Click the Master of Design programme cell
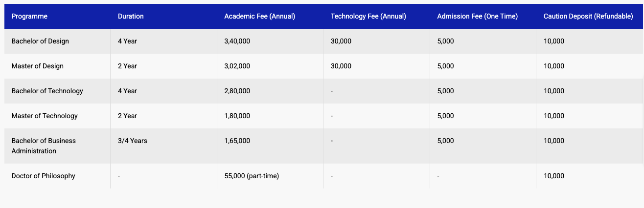This screenshot has width=644, height=208. tap(38, 66)
